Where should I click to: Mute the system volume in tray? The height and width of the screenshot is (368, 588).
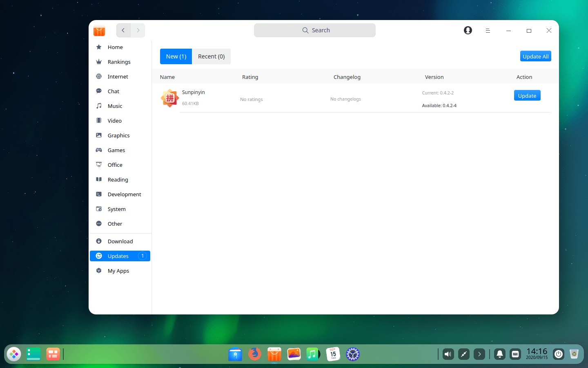[448, 354]
